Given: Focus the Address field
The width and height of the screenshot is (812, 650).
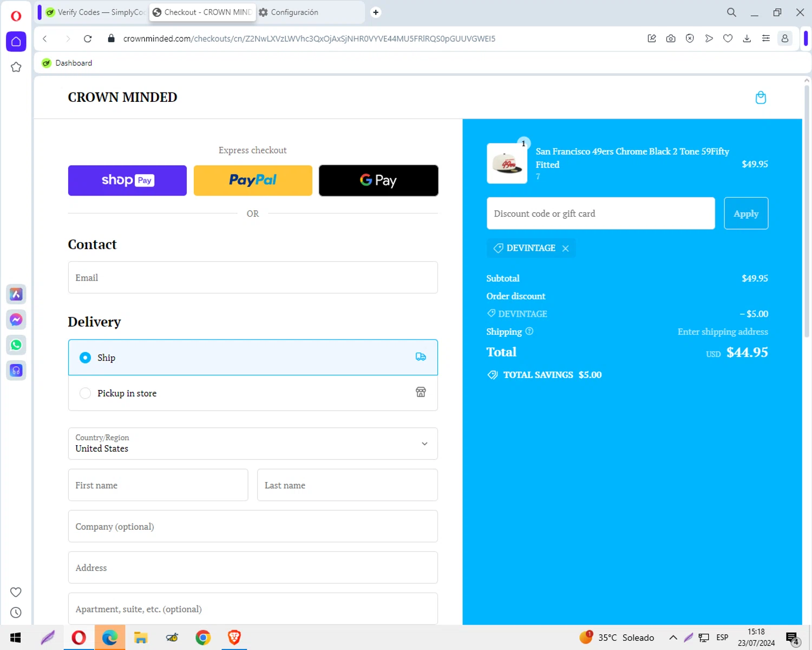Looking at the screenshot, I should pyautogui.click(x=253, y=568).
